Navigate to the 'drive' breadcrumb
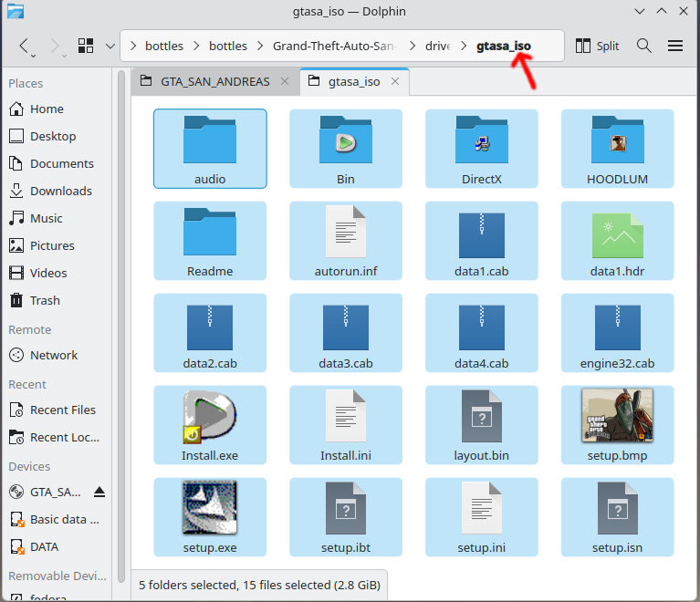 [438, 46]
